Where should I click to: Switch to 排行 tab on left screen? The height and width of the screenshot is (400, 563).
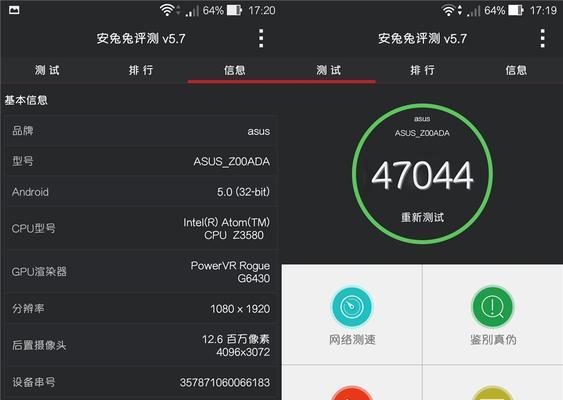(141, 70)
